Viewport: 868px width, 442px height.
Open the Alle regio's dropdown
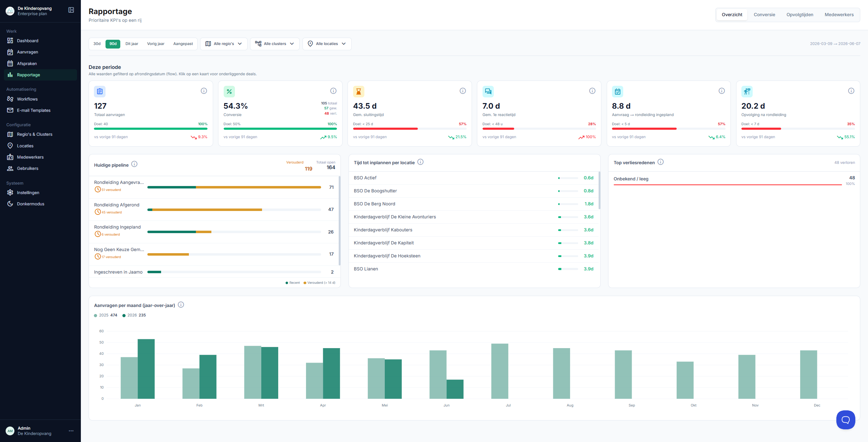(x=224, y=44)
